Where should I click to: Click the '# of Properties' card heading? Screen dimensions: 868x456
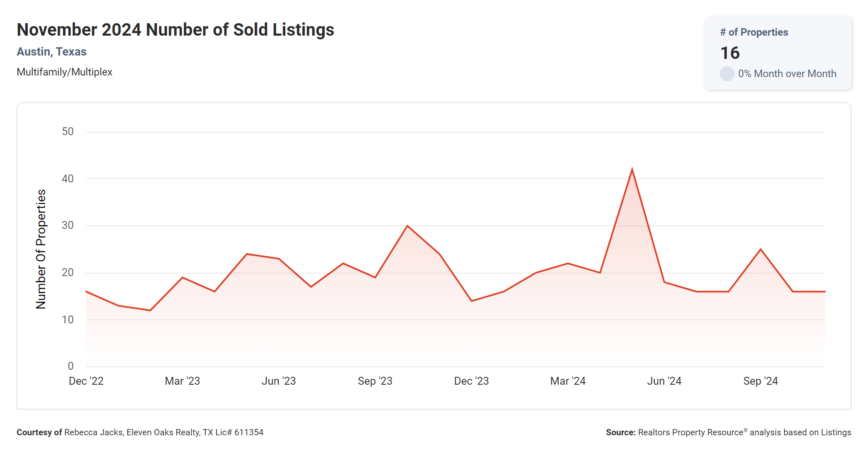(754, 32)
